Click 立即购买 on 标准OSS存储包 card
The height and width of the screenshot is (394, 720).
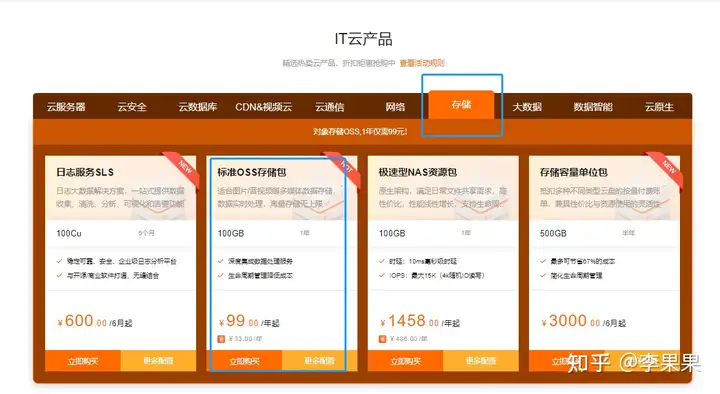pos(244,361)
